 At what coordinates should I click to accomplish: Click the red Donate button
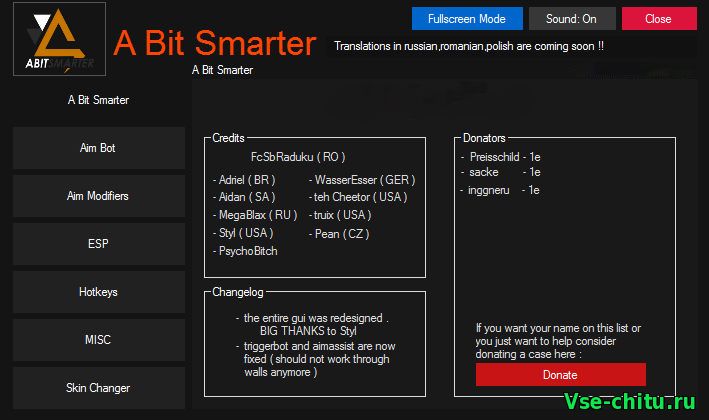point(561,374)
